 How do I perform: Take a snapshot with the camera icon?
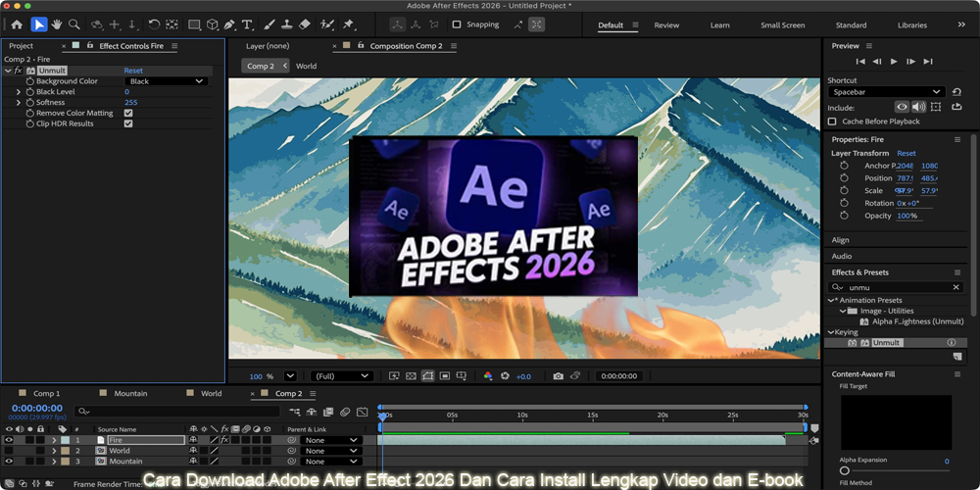pos(559,376)
